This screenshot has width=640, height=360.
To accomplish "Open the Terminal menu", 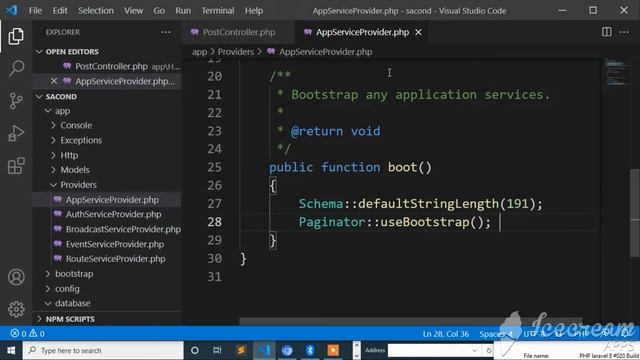I will pyautogui.click(x=218, y=10).
